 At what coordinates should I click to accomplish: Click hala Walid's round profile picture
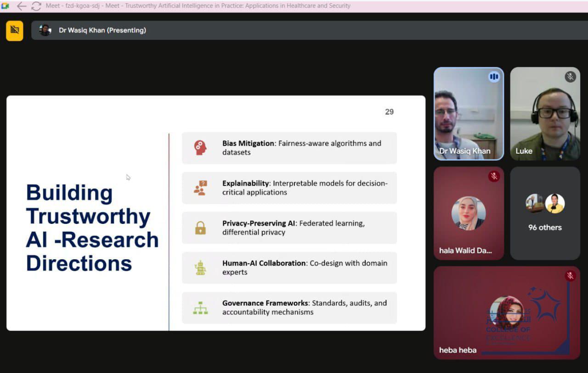(469, 213)
